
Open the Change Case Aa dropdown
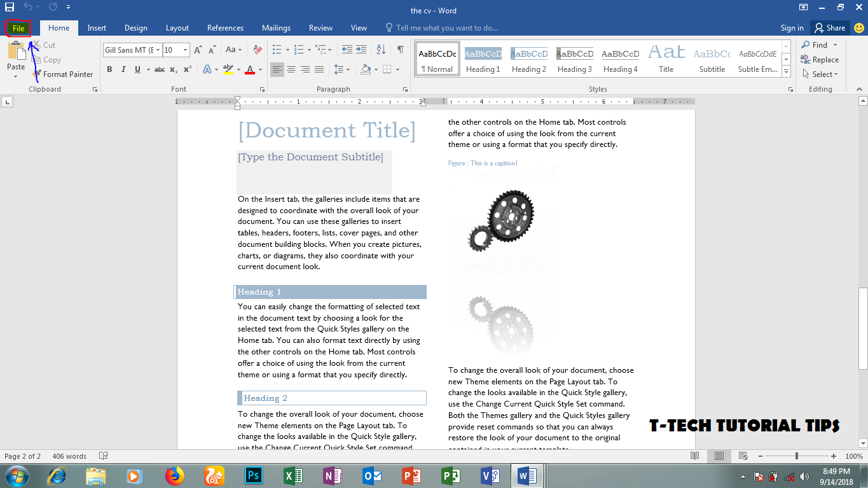coord(233,50)
